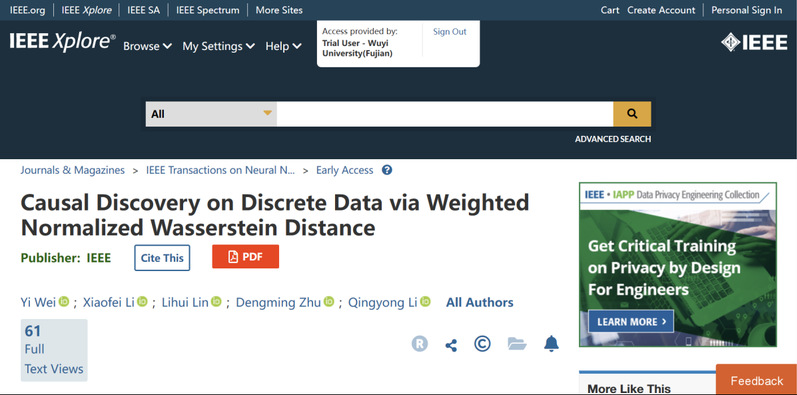Download the PDF button
Image resolution: width=797 pixels, height=395 pixels.
(x=246, y=257)
